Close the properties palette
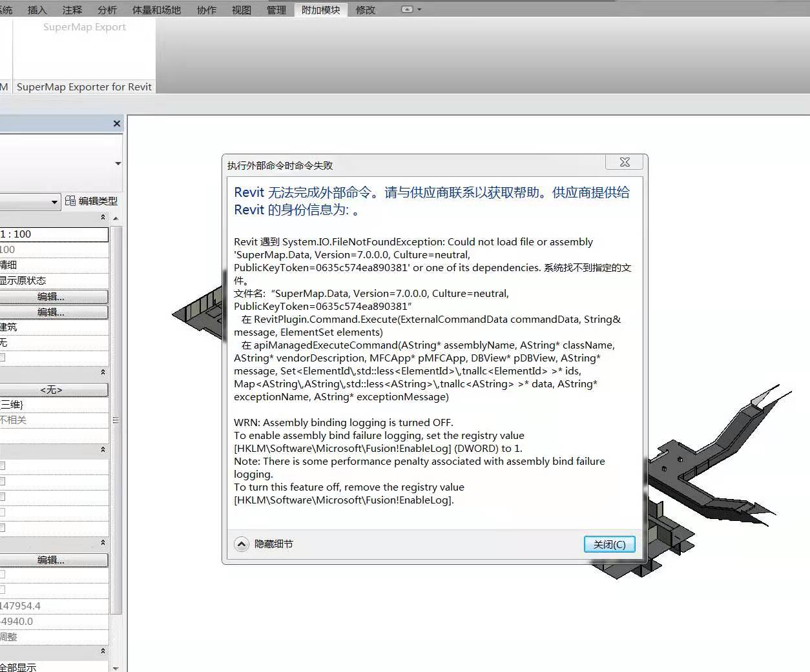Screen dimensions: 810x672 click(x=117, y=123)
